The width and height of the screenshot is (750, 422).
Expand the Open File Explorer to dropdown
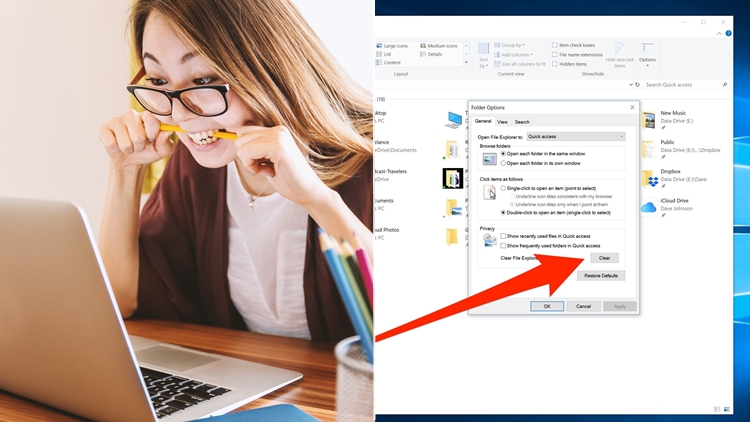(x=576, y=136)
